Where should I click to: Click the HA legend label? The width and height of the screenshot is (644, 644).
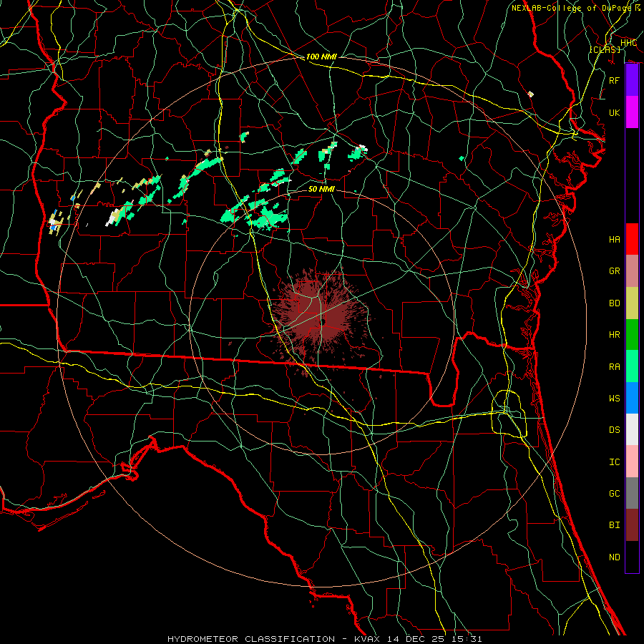tap(614, 239)
